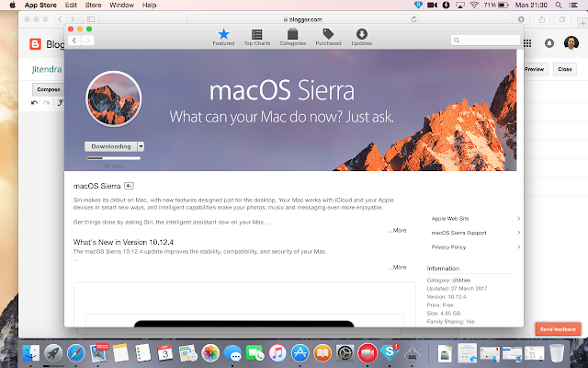Click the Wi-Fi status icon
This screenshot has width=588, height=368.
pyautogui.click(x=474, y=5)
